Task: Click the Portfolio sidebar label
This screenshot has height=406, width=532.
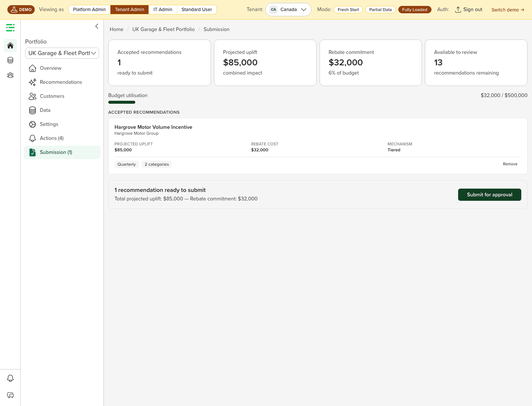Action: coord(36,42)
